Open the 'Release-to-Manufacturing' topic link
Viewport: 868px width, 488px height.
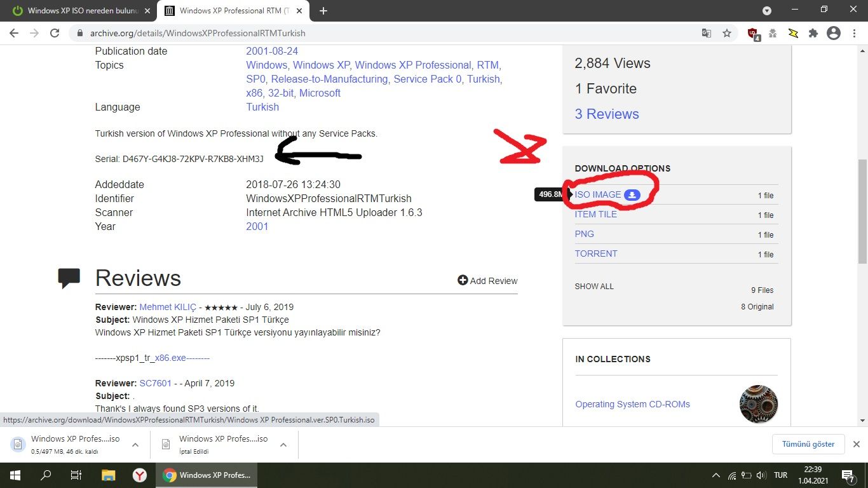coord(329,79)
